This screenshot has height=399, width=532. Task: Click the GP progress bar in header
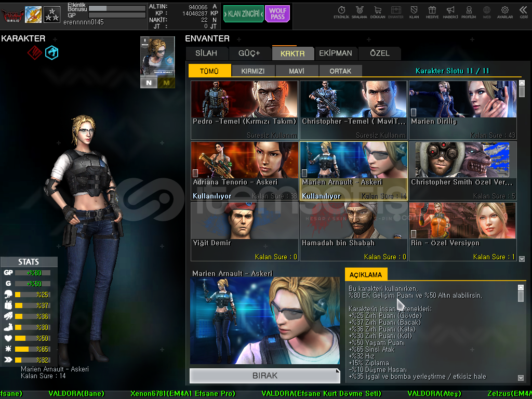click(117, 15)
